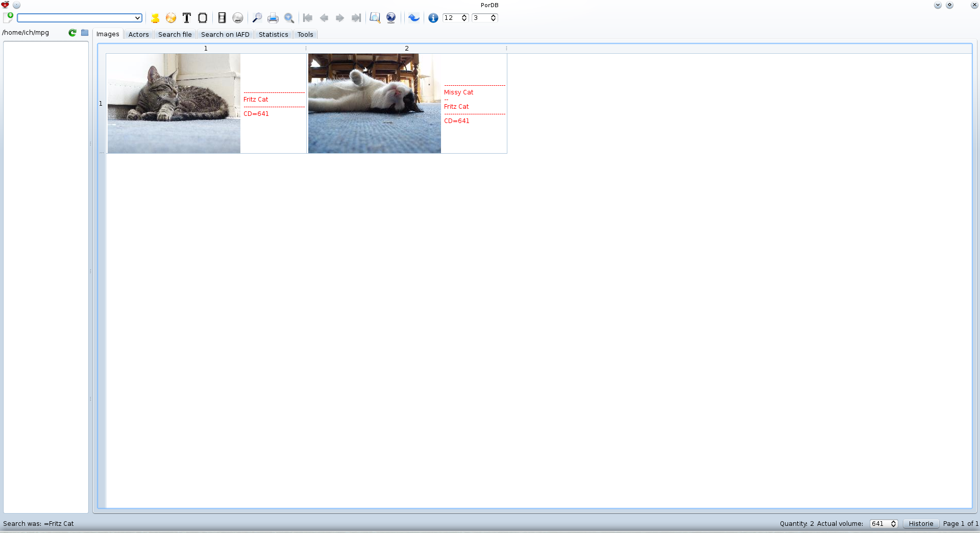
Task: Go to first page arrow icon
Action: point(308,18)
